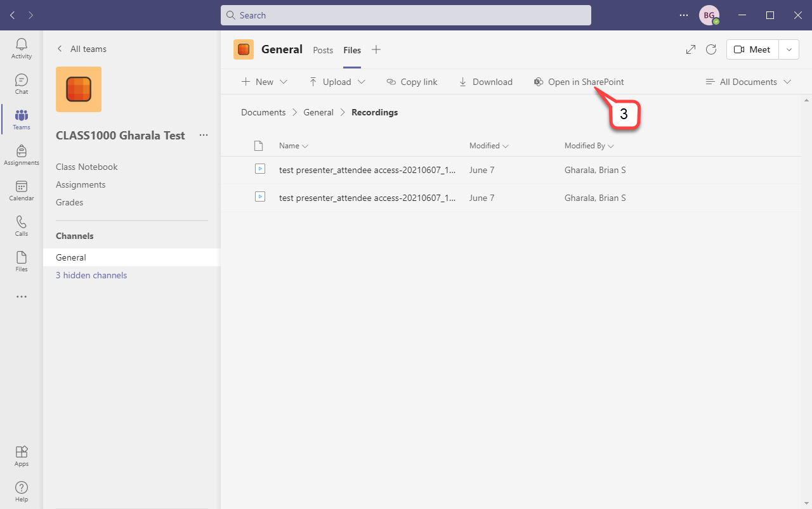Open the Calendar app icon
Viewport: 812px width, 509px height.
[x=22, y=190]
